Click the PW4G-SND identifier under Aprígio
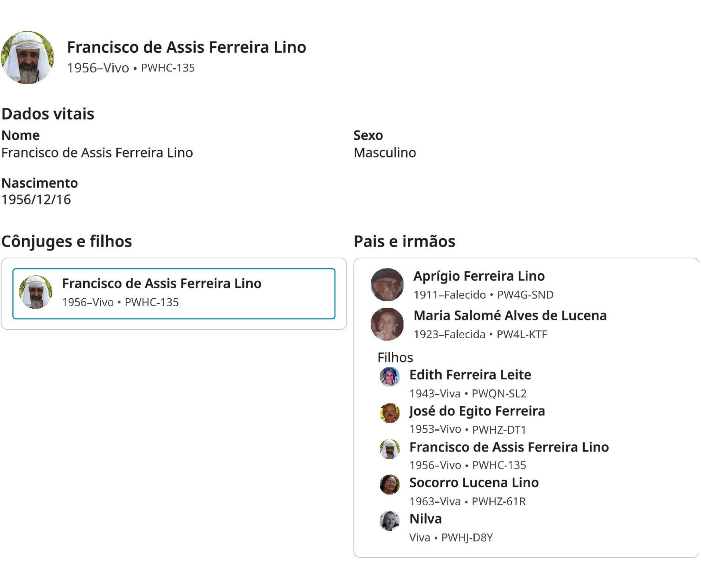701x588 pixels. (x=525, y=295)
